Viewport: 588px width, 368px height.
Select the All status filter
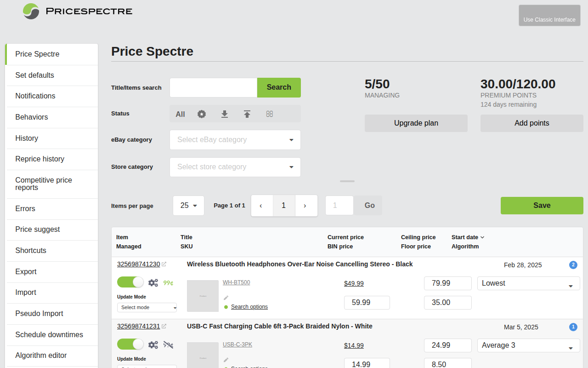point(180,114)
